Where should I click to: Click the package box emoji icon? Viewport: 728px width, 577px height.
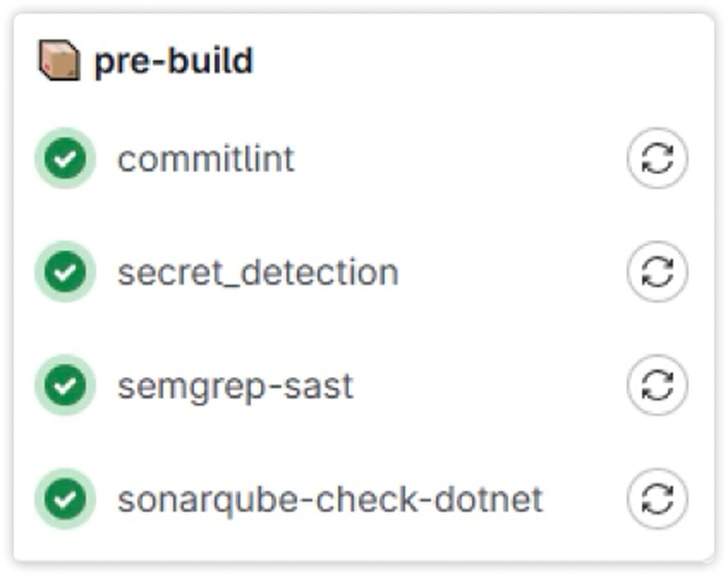click(x=59, y=60)
